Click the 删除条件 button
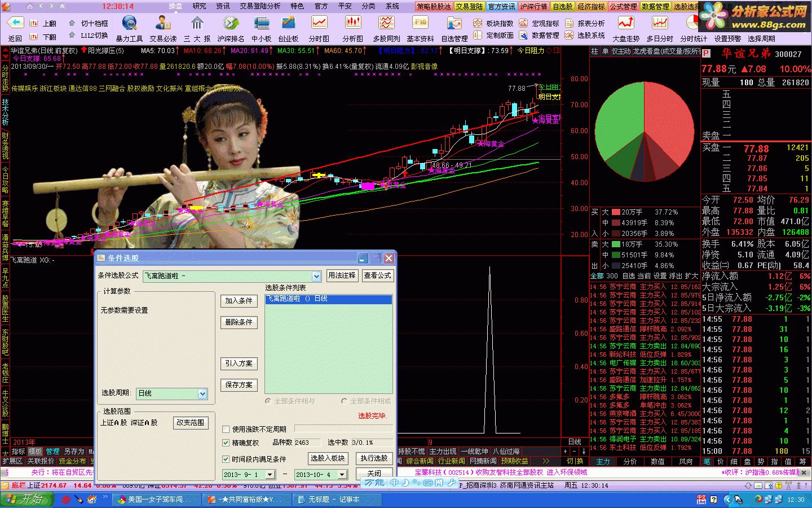The image size is (812, 508). point(239,322)
